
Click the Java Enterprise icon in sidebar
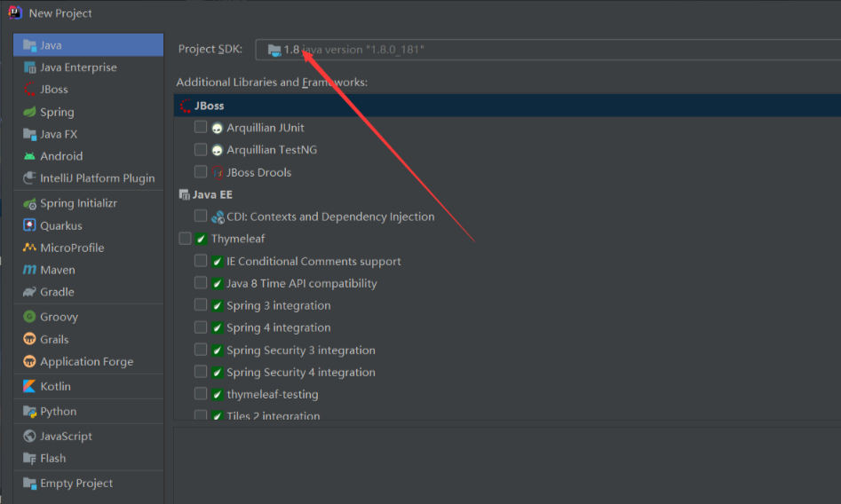[x=29, y=67]
